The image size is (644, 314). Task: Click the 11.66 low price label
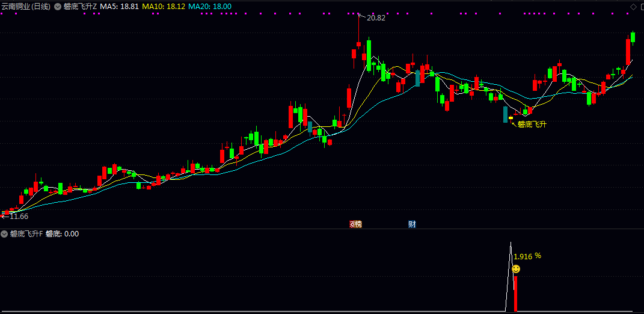(x=19, y=216)
